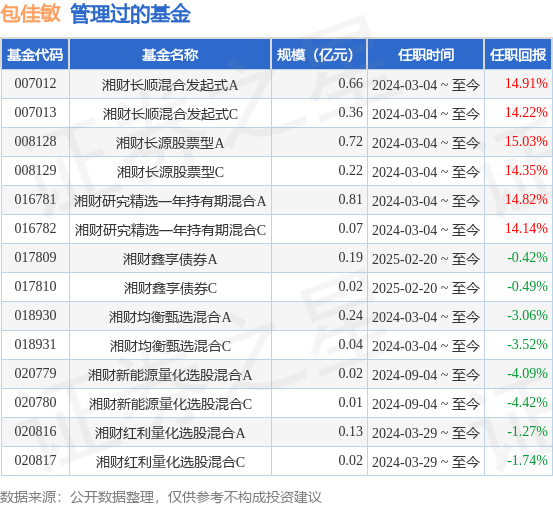This screenshot has height=506, width=553.
Task: Open fund 湘财均衡甄选混合A
Action: (170, 317)
